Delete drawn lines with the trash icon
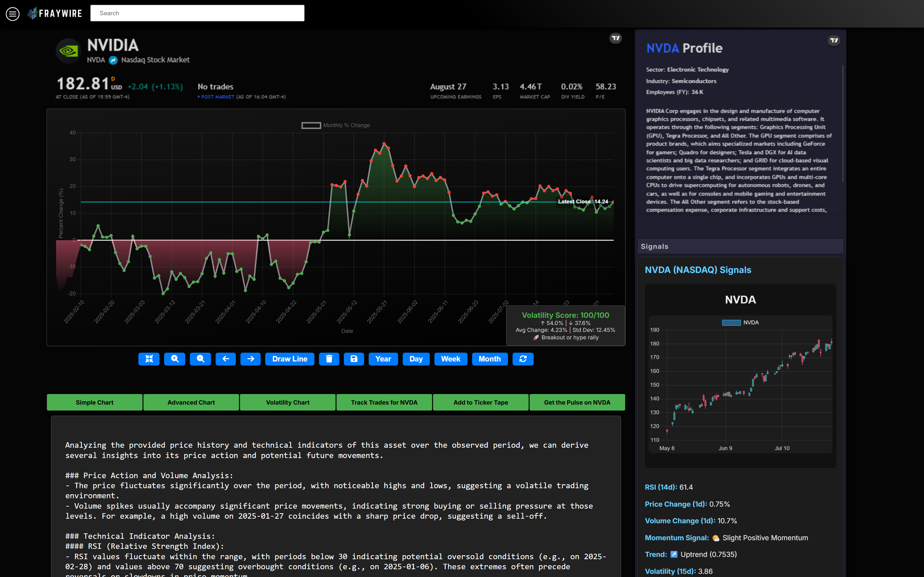The height and width of the screenshot is (577, 924). pos(329,359)
